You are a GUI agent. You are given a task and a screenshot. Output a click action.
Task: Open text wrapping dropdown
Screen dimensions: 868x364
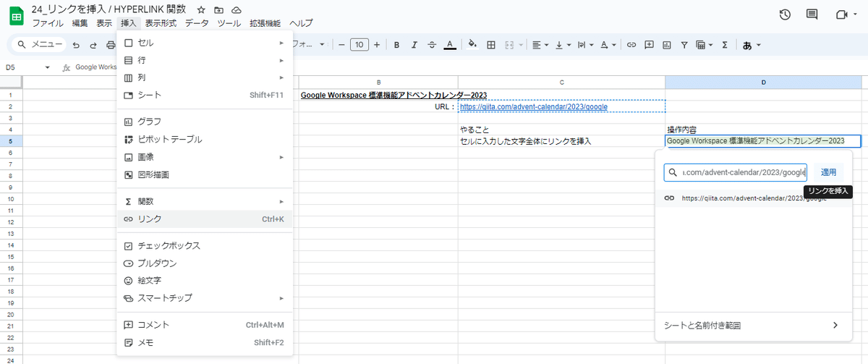584,45
